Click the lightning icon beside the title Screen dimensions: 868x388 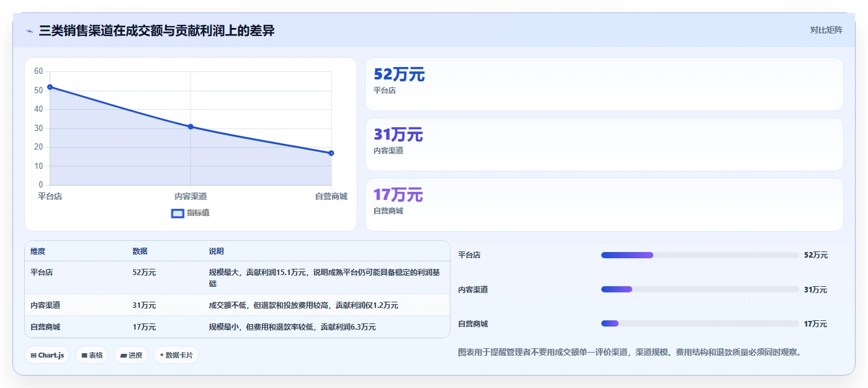click(29, 31)
